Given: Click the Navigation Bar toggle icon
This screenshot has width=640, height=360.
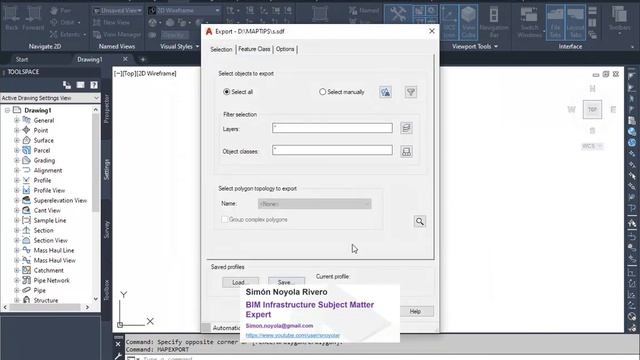Looking at the screenshot, I should 494,21.
